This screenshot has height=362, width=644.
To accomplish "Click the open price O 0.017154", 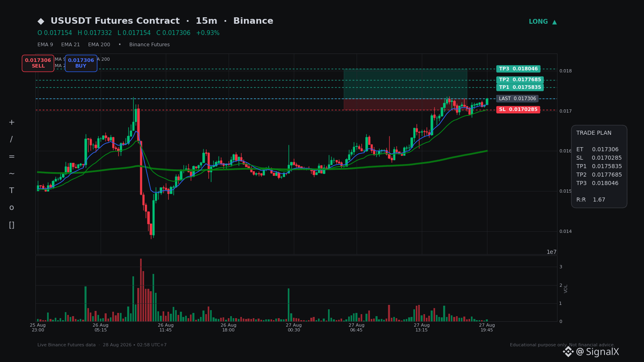I will (55, 33).
